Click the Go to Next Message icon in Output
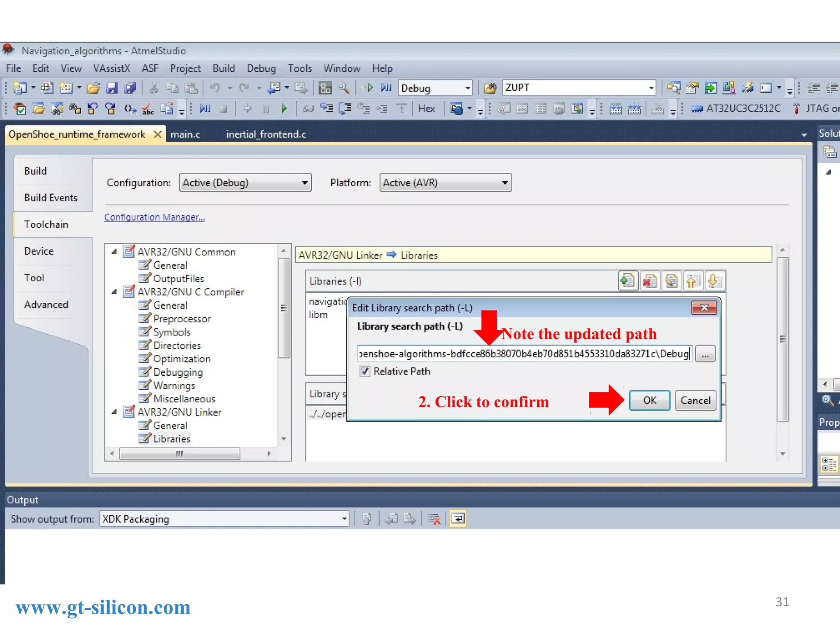 (x=409, y=519)
